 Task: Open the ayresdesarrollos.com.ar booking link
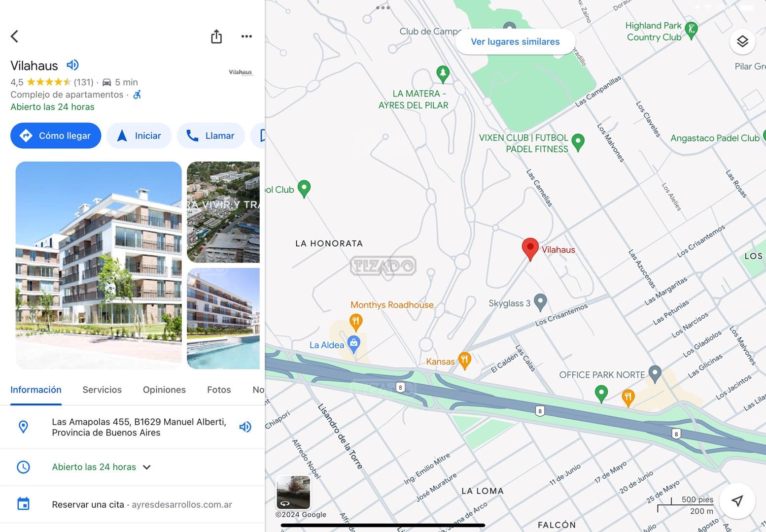pos(182,504)
